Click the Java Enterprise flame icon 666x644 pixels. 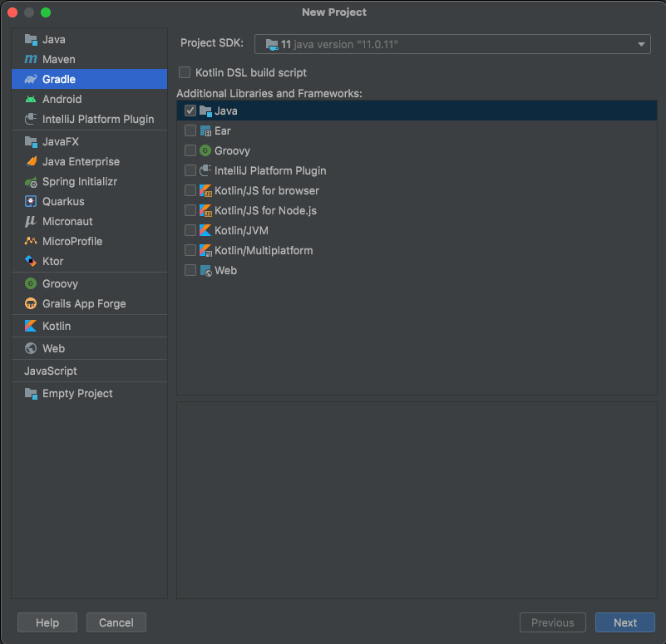pos(31,161)
